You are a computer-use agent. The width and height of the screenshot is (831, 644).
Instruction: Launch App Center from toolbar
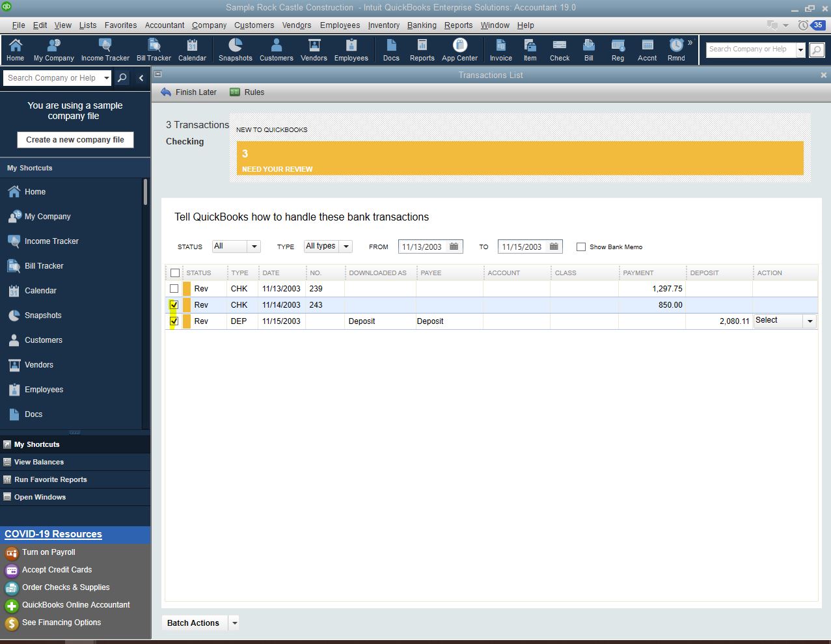click(x=459, y=49)
